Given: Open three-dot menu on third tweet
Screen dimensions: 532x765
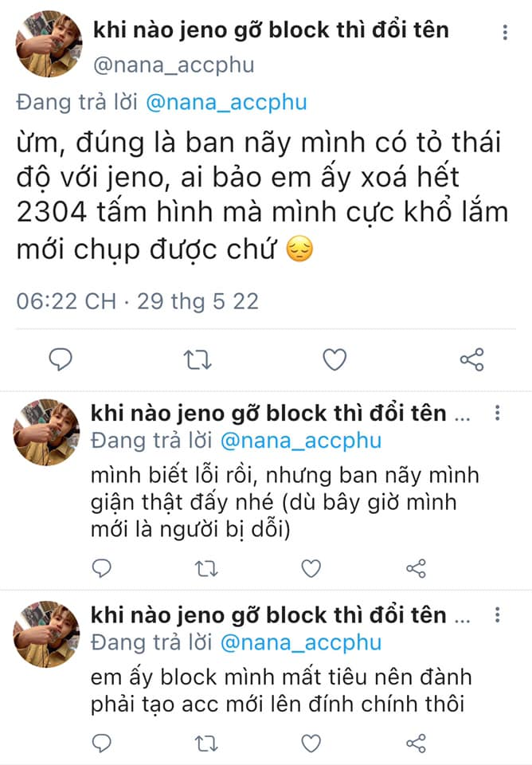Looking at the screenshot, I should pyautogui.click(x=498, y=614).
